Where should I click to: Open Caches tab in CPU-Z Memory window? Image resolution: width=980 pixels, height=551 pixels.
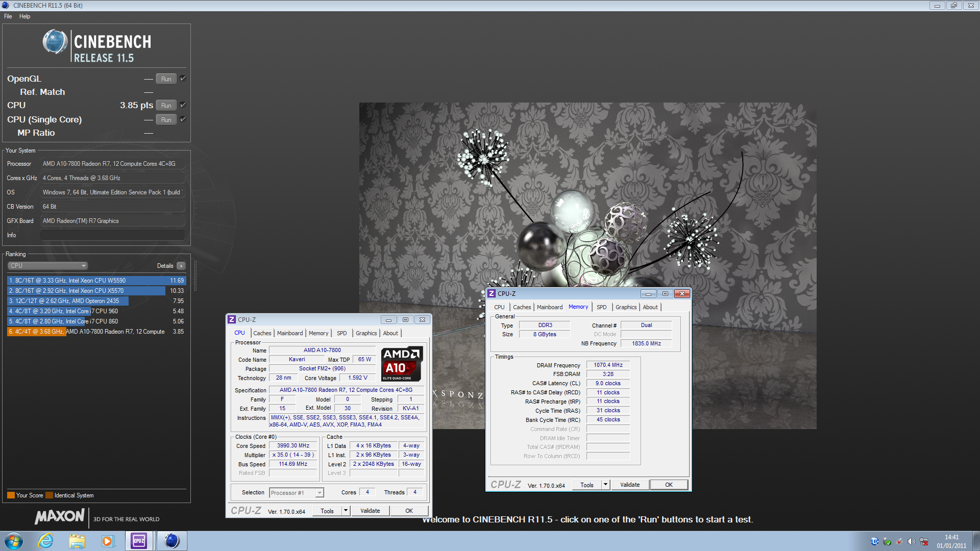pyautogui.click(x=522, y=307)
